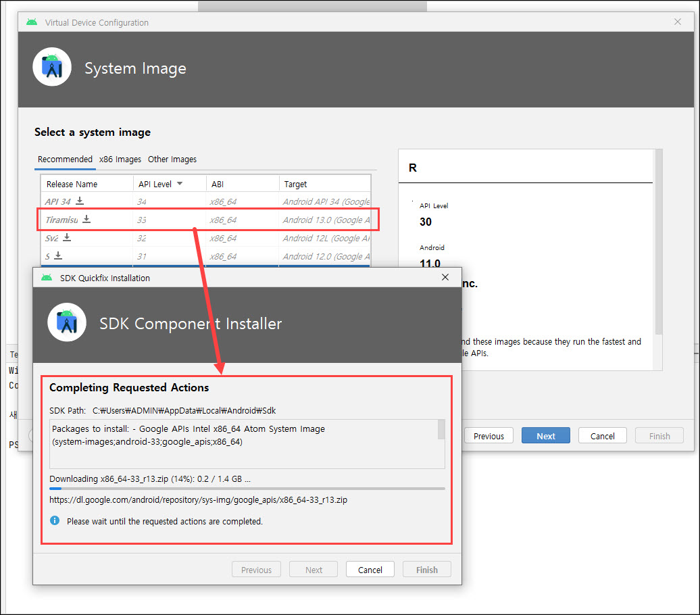Click API level 33 cell
The image size is (700, 615).
(141, 220)
